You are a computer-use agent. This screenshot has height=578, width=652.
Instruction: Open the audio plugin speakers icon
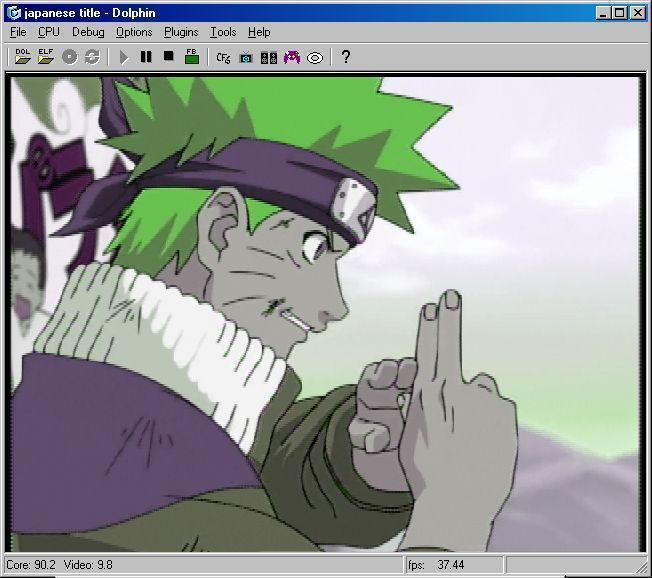click(269, 57)
